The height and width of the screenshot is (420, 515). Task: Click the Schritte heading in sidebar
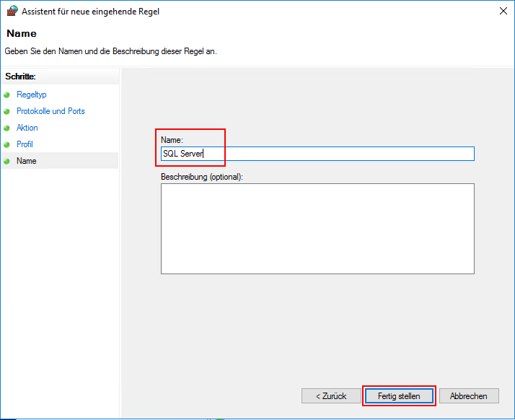20,76
